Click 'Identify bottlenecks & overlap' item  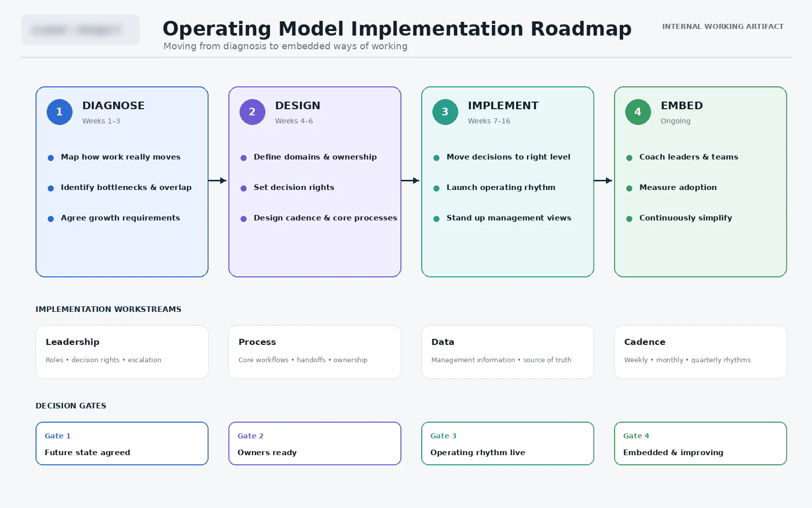[126, 187]
